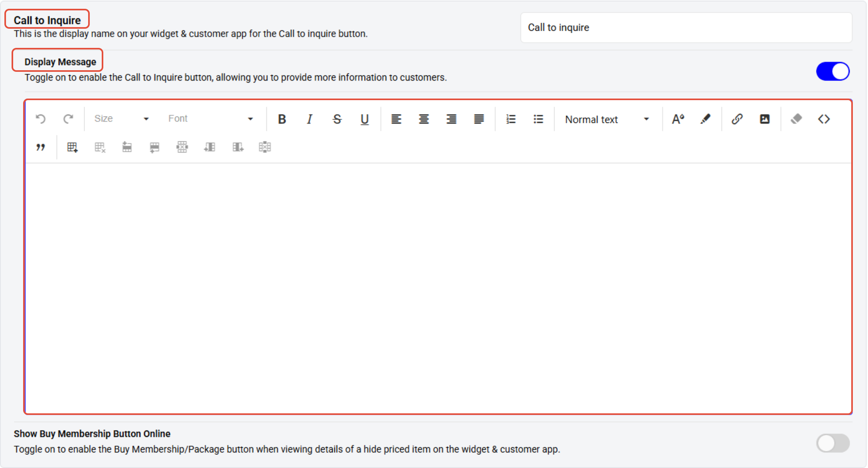868x468 pixels.
Task: Open the code view icon
Action: click(x=824, y=119)
